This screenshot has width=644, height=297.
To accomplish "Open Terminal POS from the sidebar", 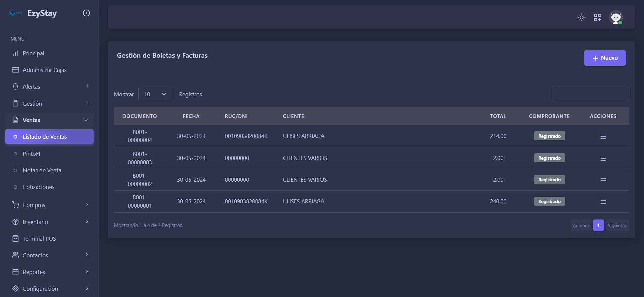I will [39, 239].
